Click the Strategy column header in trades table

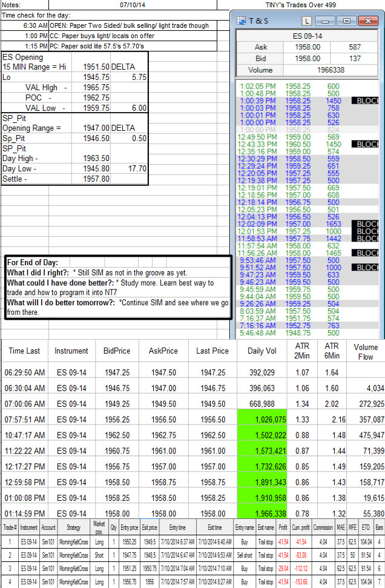74,527
